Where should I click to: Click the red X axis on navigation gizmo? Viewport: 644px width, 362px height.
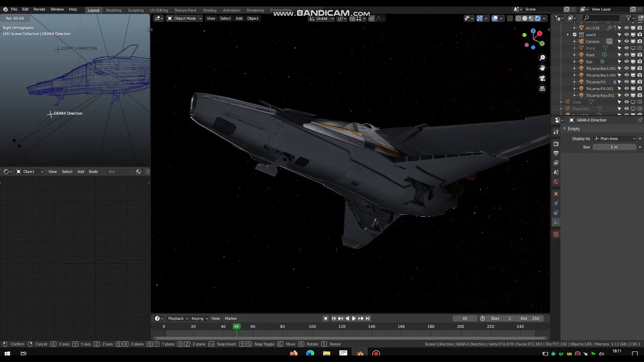(539, 34)
